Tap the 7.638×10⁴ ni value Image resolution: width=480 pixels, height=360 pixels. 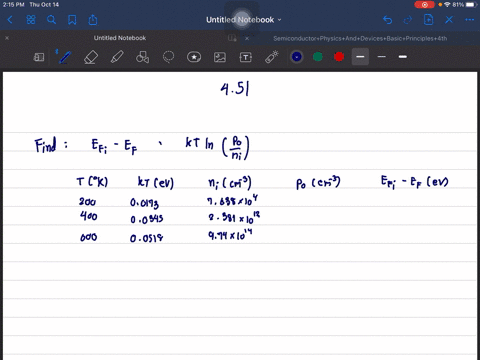232,201
